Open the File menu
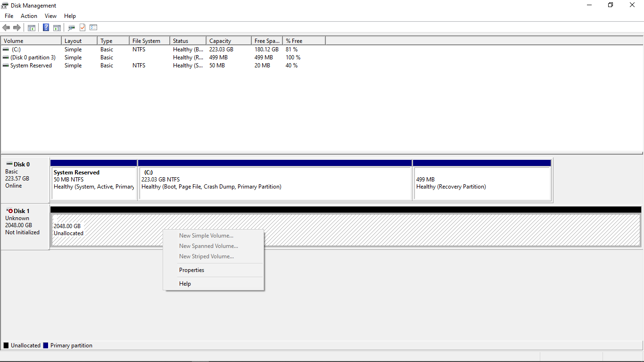 click(8, 16)
